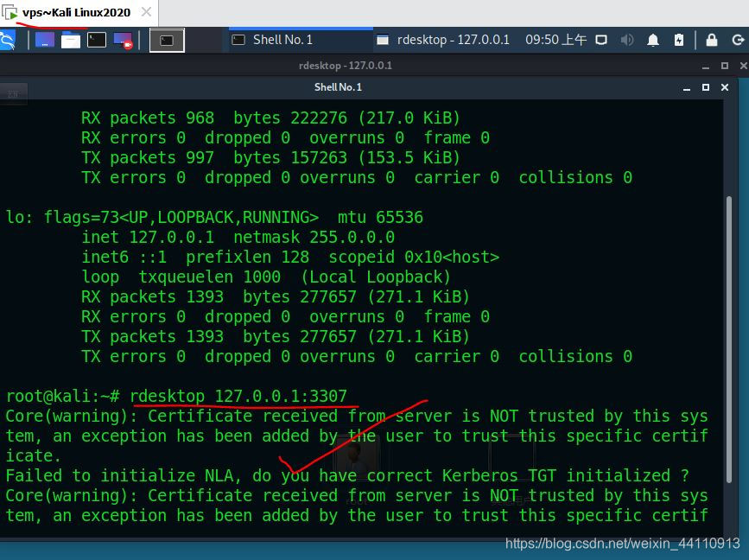Click the root@kali:~# prompt
749x560 pixels.
click(62, 396)
